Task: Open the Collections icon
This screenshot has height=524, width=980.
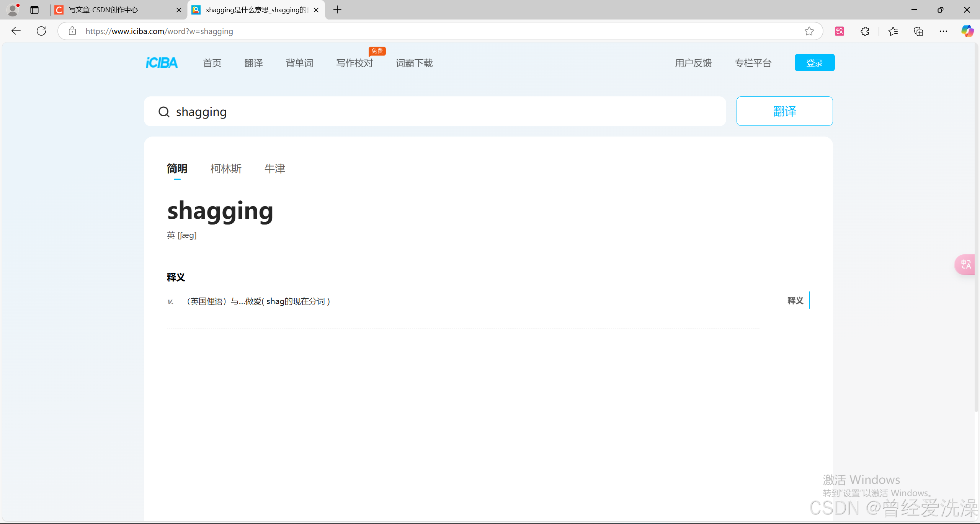Action: [x=918, y=31]
